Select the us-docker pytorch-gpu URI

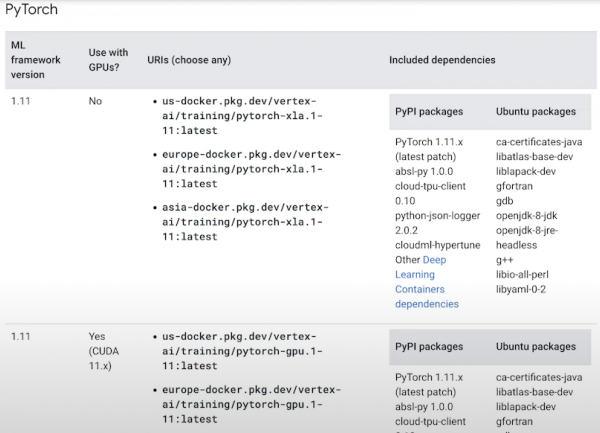pyautogui.click(x=242, y=351)
